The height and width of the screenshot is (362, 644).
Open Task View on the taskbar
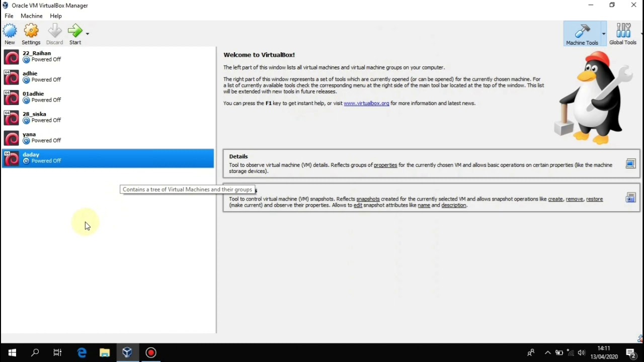pyautogui.click(x=57, y=353)
